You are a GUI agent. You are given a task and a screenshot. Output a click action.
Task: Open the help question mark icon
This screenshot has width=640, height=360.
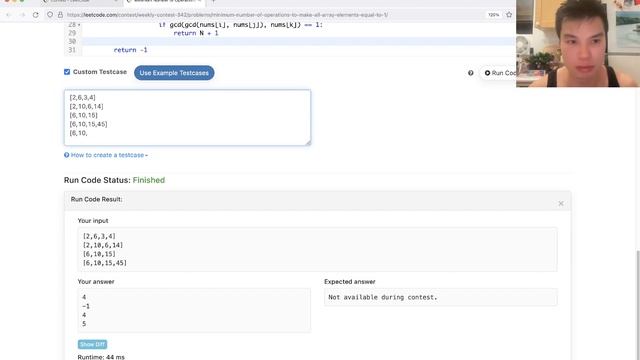click(x=471, y=73)
